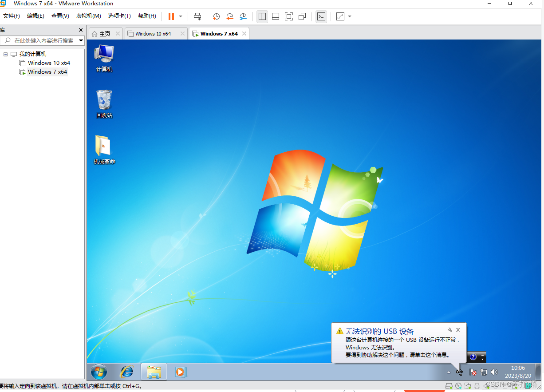
Task: Open the 文件(F) menu
Action: pos(12,16)
